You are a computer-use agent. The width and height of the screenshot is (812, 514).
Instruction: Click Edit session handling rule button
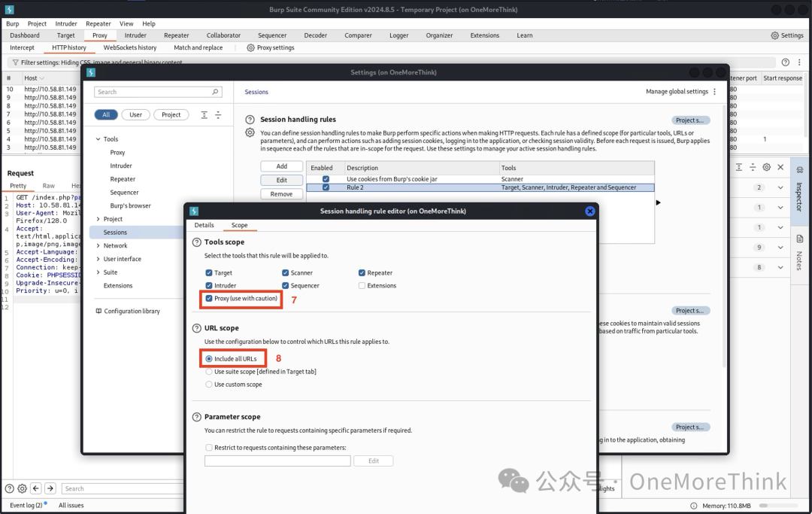(282, 180)
